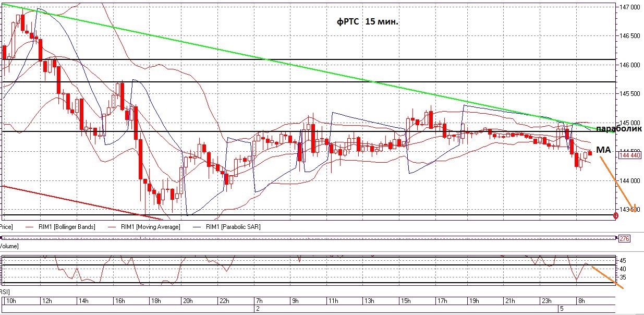This screenshot has width=644, height=315.
Task: Click the 14h time axis label
Action: pos(83,301)
